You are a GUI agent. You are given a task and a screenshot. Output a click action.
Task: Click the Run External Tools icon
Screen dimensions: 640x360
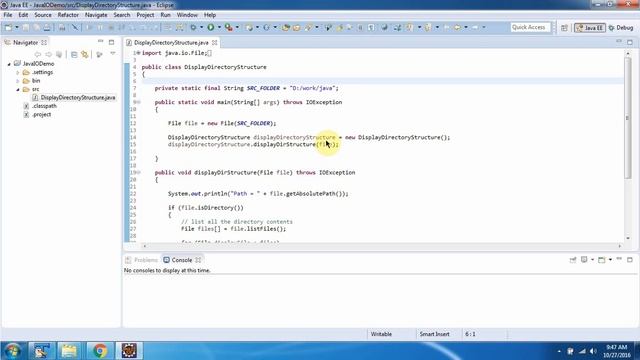pyautogui.click(x=229, y=27)
